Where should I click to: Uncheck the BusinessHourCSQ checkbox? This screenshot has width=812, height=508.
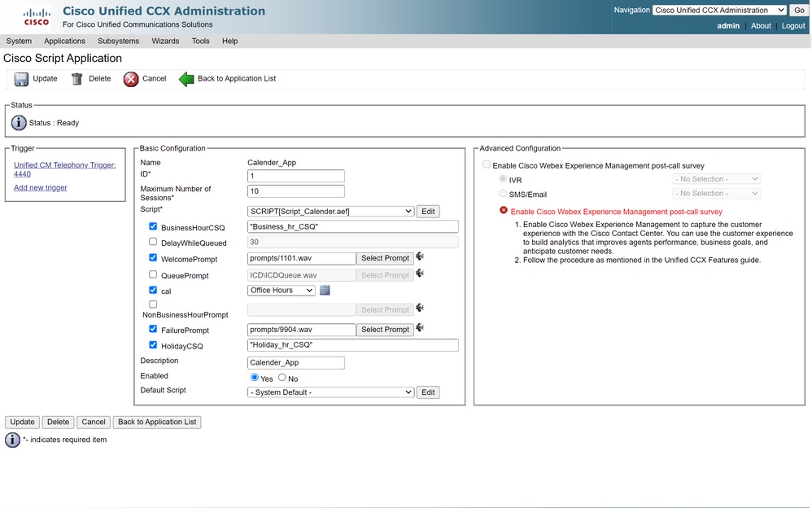(153, 226)
